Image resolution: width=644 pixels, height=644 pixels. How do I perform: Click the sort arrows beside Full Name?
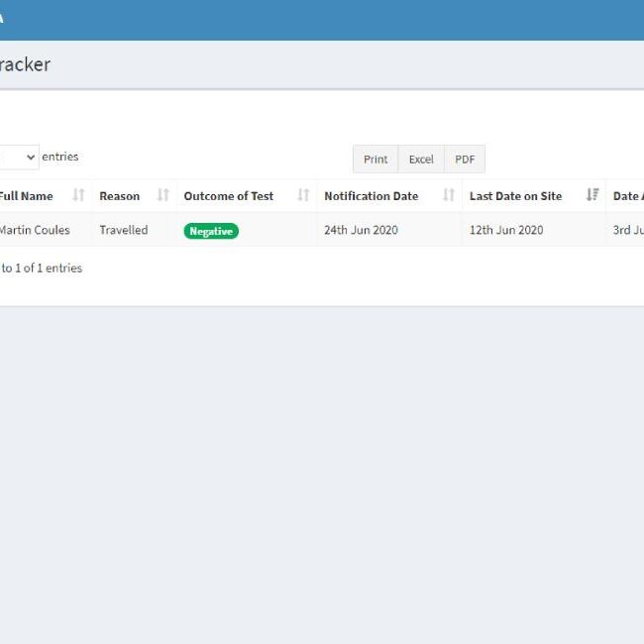(79, 195)
